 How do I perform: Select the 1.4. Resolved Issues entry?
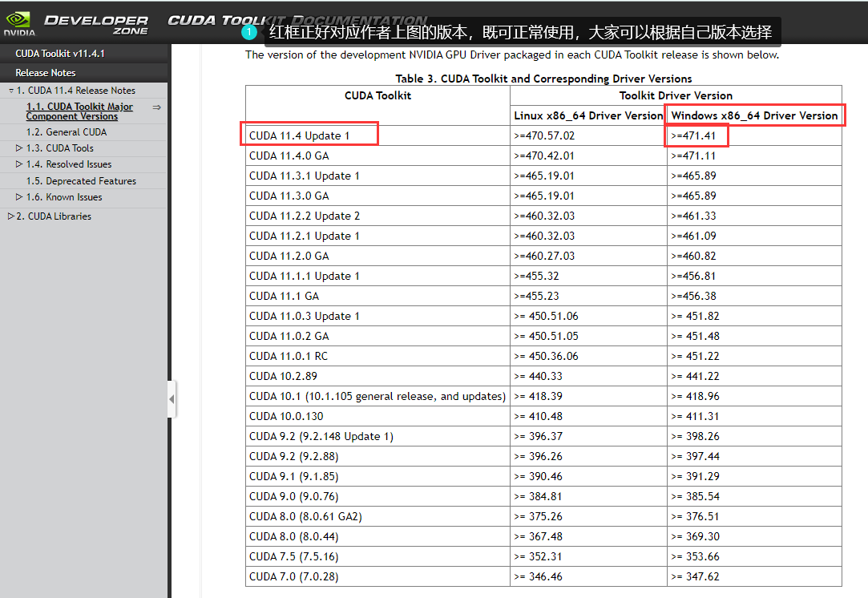coord(69,164)
